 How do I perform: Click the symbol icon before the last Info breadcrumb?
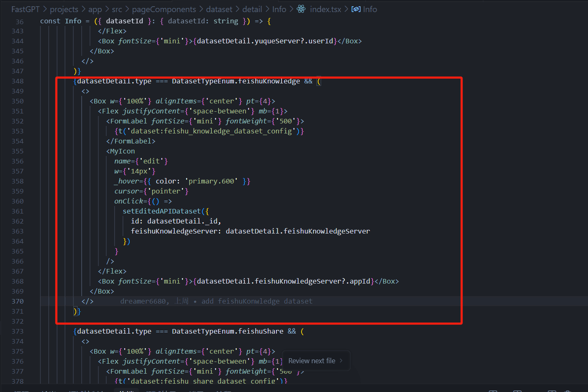tap(356, 9)
